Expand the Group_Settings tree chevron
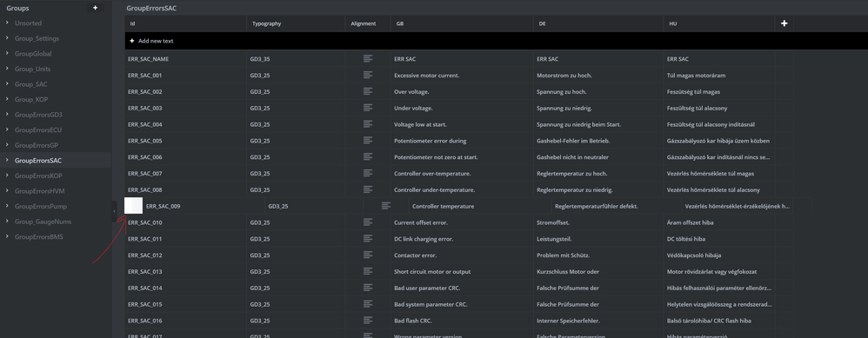The width and height of the screenshot is (868, 338). click(7, 38)
